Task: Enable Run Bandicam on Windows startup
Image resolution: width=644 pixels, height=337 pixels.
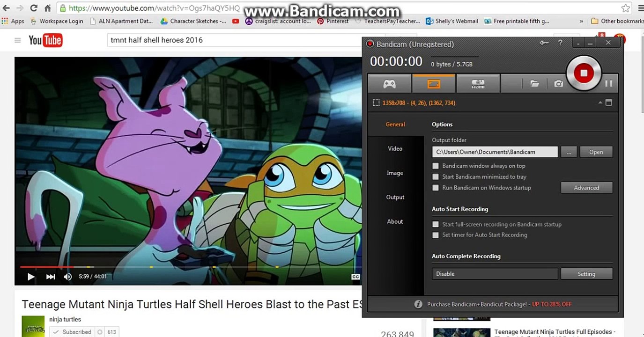Action: [x=436, y=188]
